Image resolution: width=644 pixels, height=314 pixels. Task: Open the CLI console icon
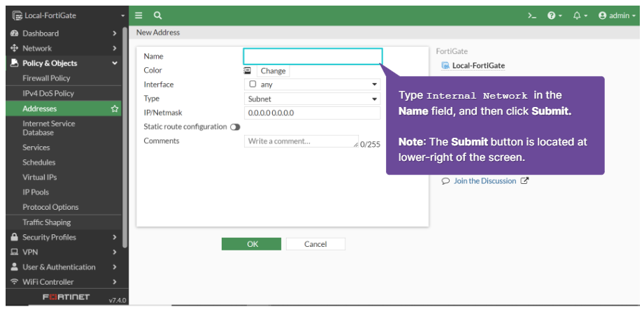532,15
